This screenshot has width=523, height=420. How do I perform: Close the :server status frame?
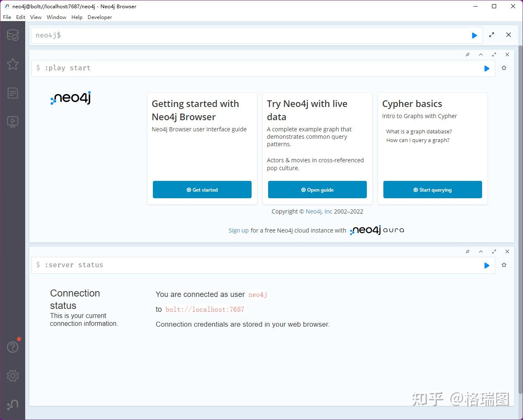click(507, 252)
